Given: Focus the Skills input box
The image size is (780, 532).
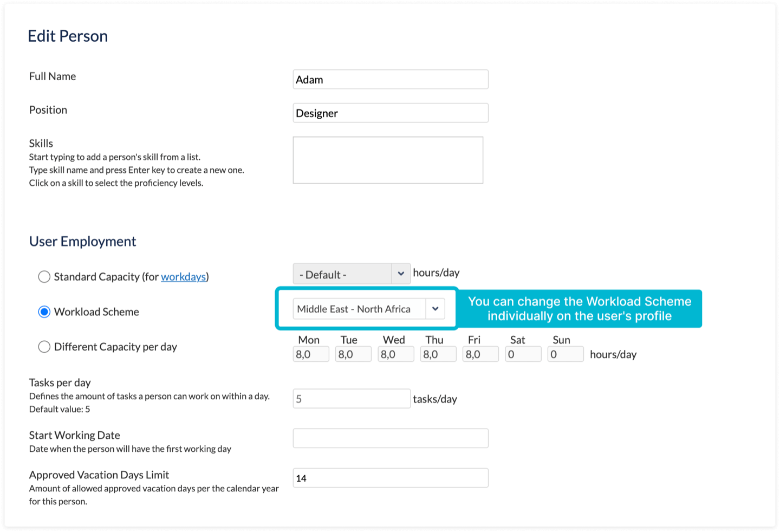Looking at the screenshot, I should click(388, 160).
